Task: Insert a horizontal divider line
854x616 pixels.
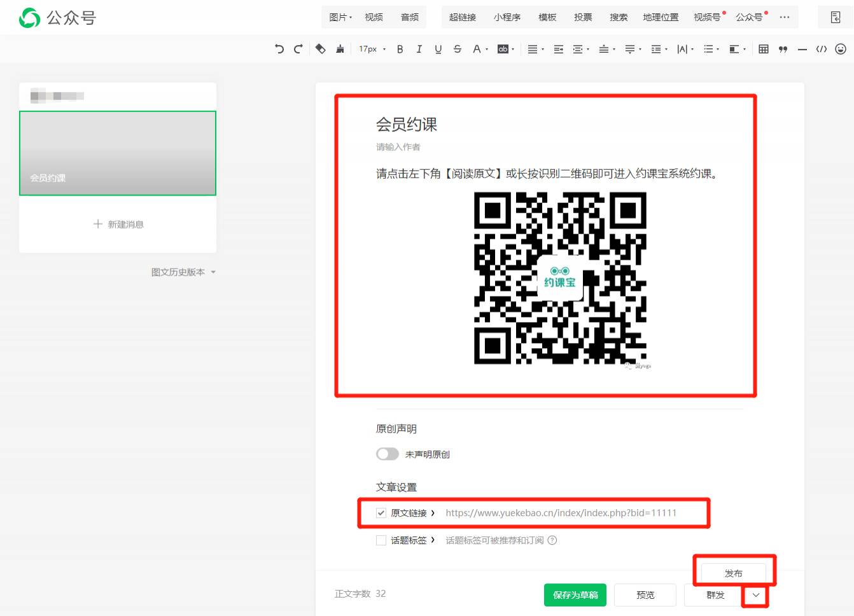Action: coord(802,49)
